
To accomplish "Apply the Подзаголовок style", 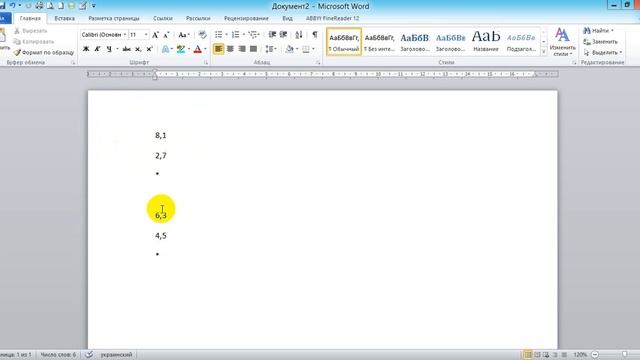I will [521, 42].
